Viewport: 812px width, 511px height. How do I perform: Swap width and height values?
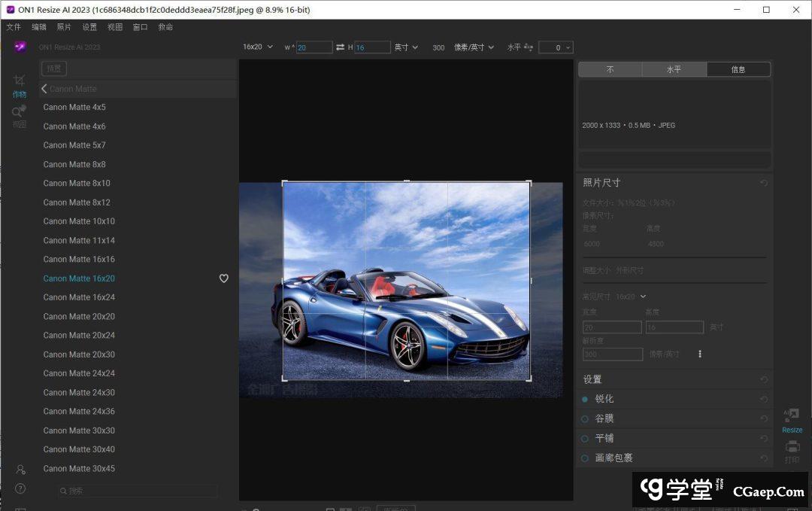tap(341, 47)
